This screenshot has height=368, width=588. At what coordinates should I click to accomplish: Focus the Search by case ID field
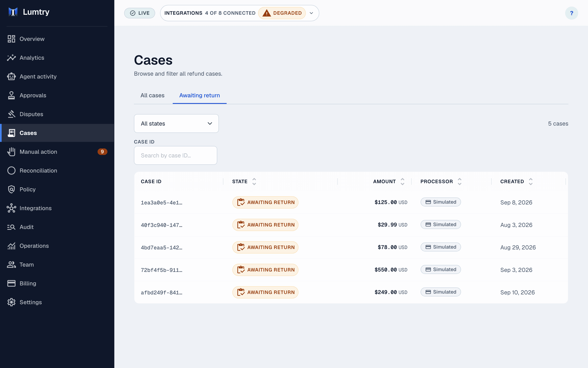click(175, 155)
